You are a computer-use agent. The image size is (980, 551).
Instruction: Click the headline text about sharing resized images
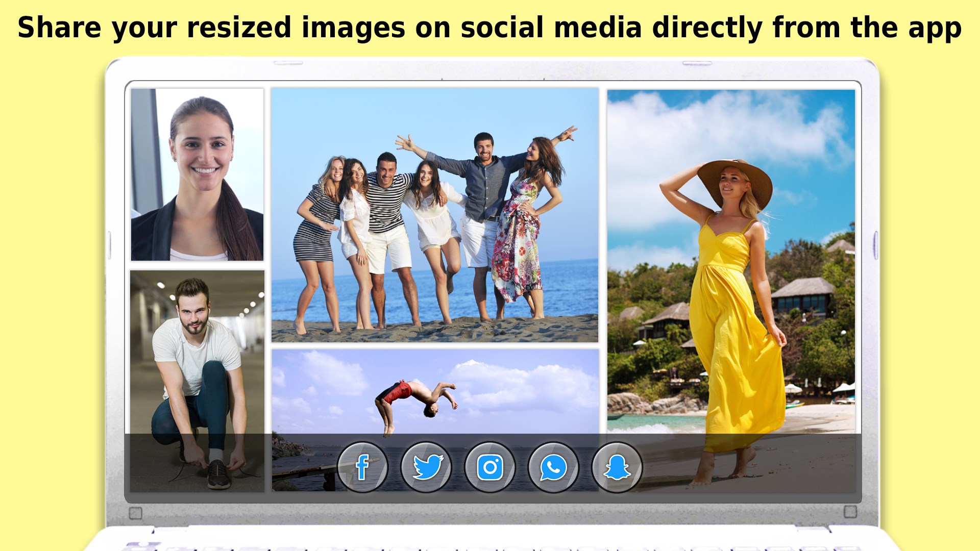[489, 28]
